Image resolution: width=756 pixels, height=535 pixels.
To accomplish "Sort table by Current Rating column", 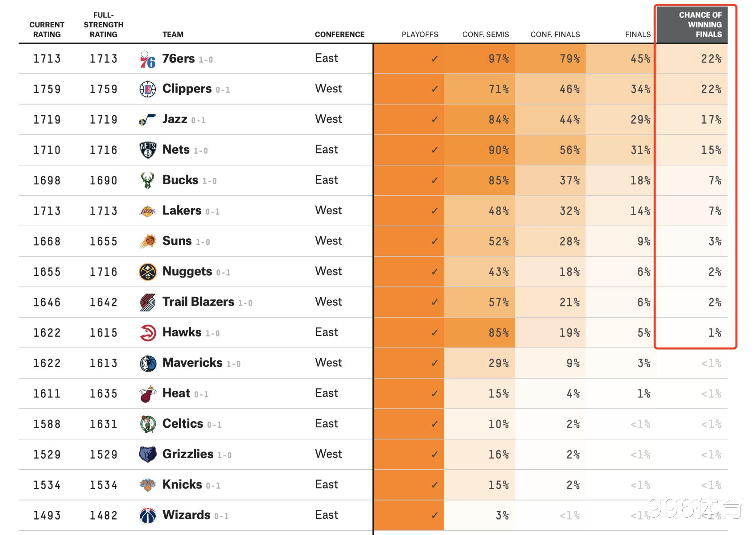I will (x=47, y=29).
